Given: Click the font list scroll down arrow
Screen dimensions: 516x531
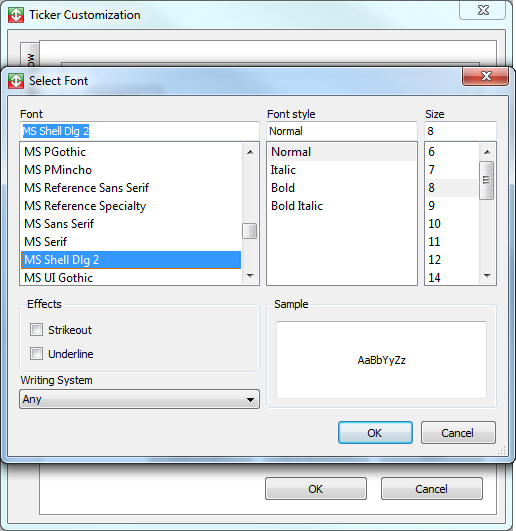Looking at the screenshot, I should coord(250,276).
